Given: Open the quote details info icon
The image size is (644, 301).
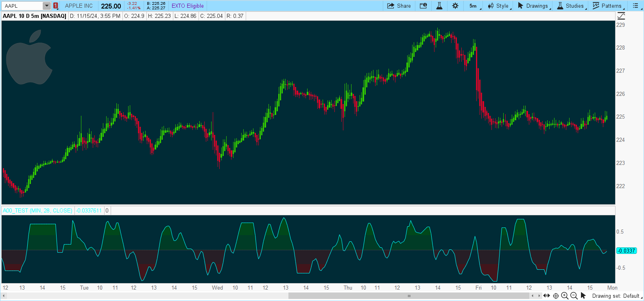Looking at the screenshot, I should [x=423, y=6].
